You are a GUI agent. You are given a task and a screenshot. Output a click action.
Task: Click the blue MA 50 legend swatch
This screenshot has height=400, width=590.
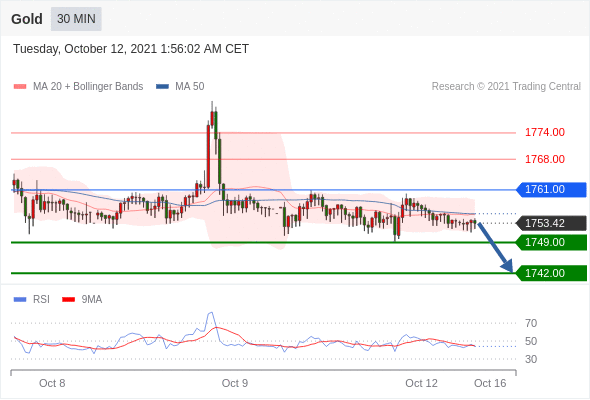pos(162,87)
